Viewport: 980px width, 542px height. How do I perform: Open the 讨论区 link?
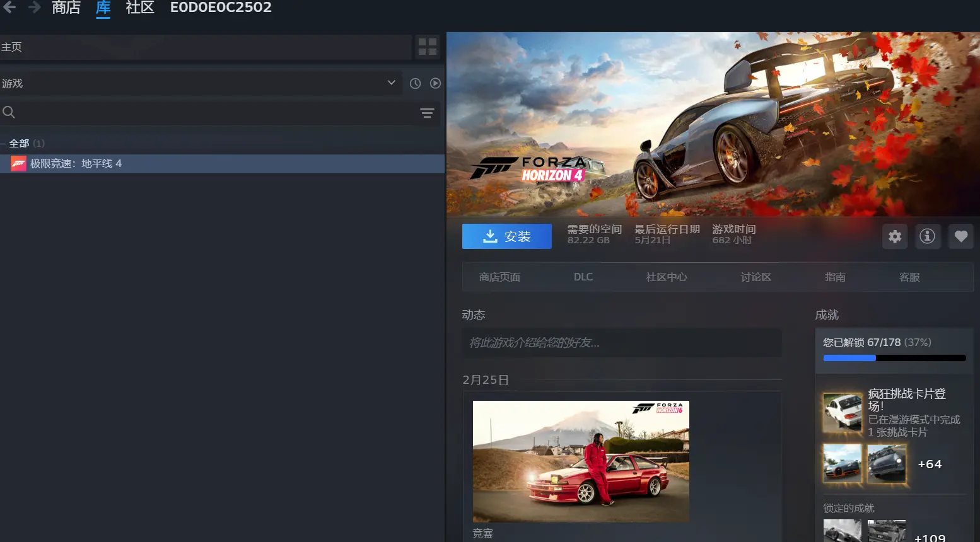click(x=756, y=277)
